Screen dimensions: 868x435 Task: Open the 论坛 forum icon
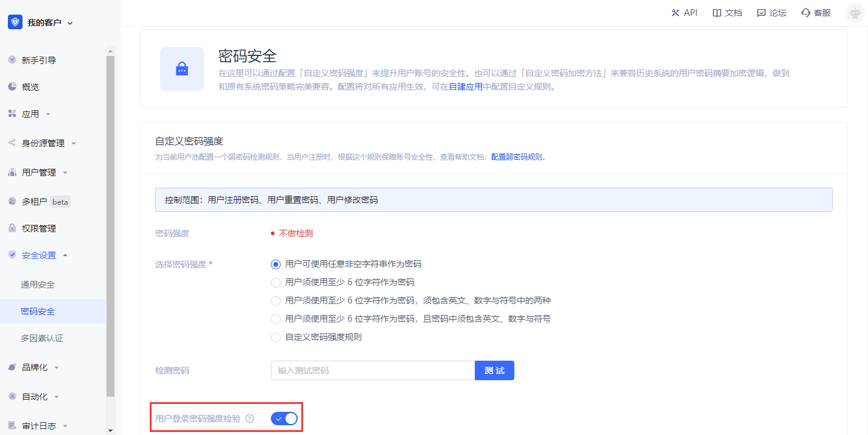point(761,13)
